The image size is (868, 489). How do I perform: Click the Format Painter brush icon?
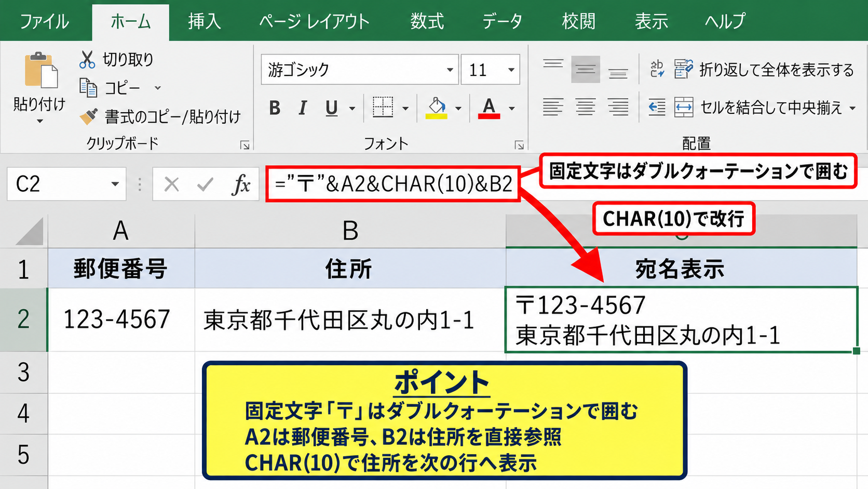pos(88,116)
